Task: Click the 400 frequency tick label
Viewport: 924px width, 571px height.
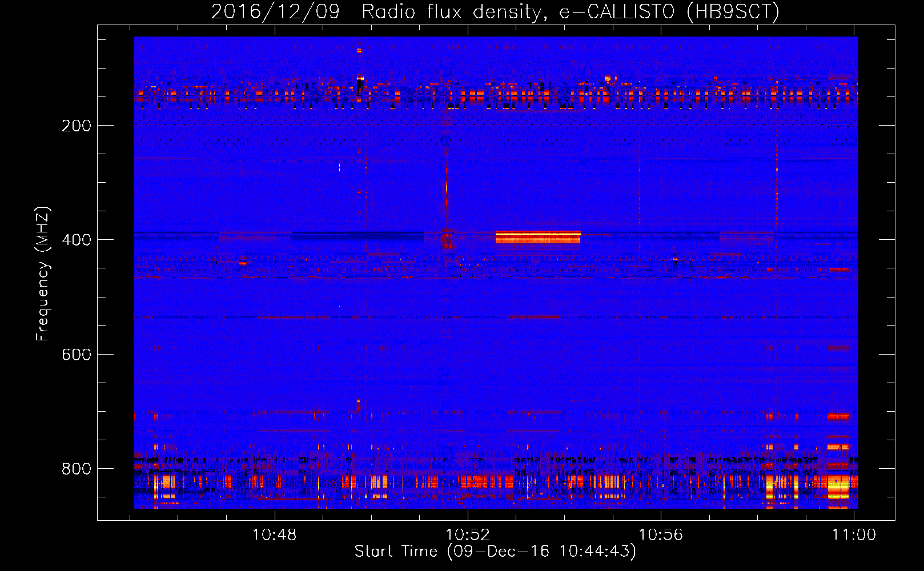Action: click(77, 240)
